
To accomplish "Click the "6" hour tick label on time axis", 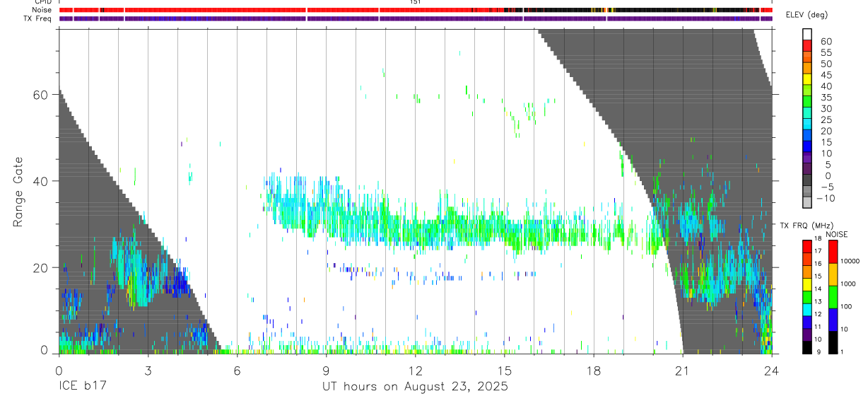I will pyautogui.click(x=237, y=369).
